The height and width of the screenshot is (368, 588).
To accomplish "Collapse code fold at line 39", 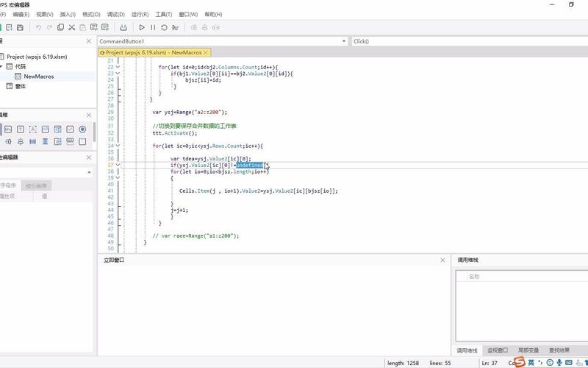I will (118, 177).
